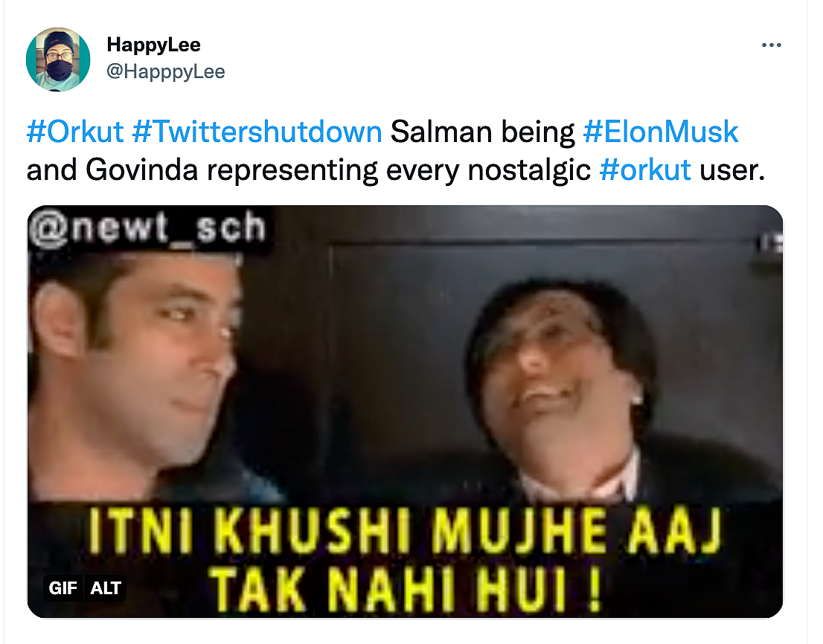This screenshot has height=644, width=823.
Task: Open the @HapppyLee handle link
Action: click(166, 71)
